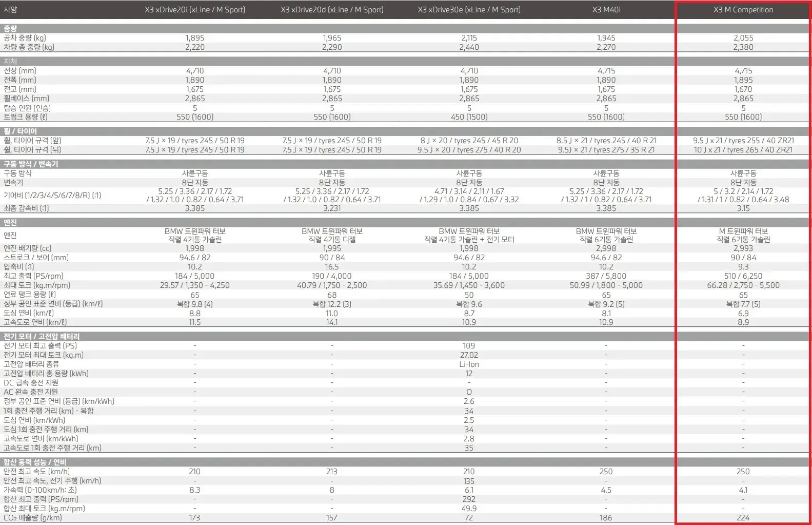812x525 pixels.
Task: Select the 3.15 final drive ratio value
Action: 743,208
